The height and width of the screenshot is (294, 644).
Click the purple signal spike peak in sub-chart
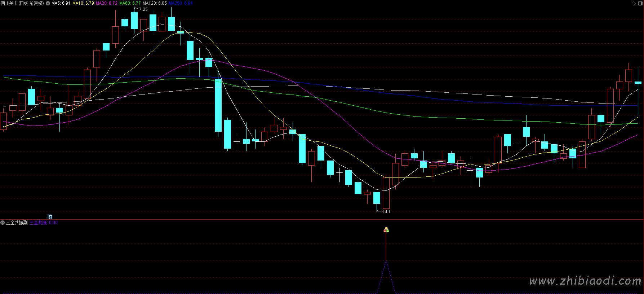coord(386,263)
